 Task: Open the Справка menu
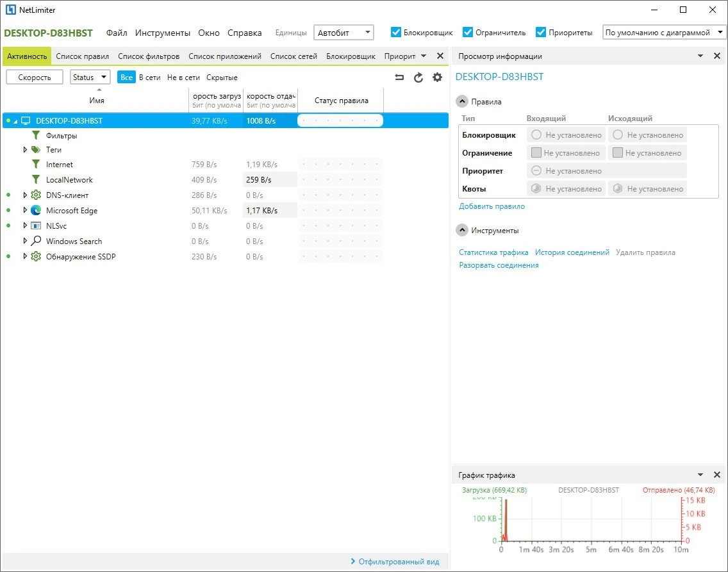[x=244, y=33]
